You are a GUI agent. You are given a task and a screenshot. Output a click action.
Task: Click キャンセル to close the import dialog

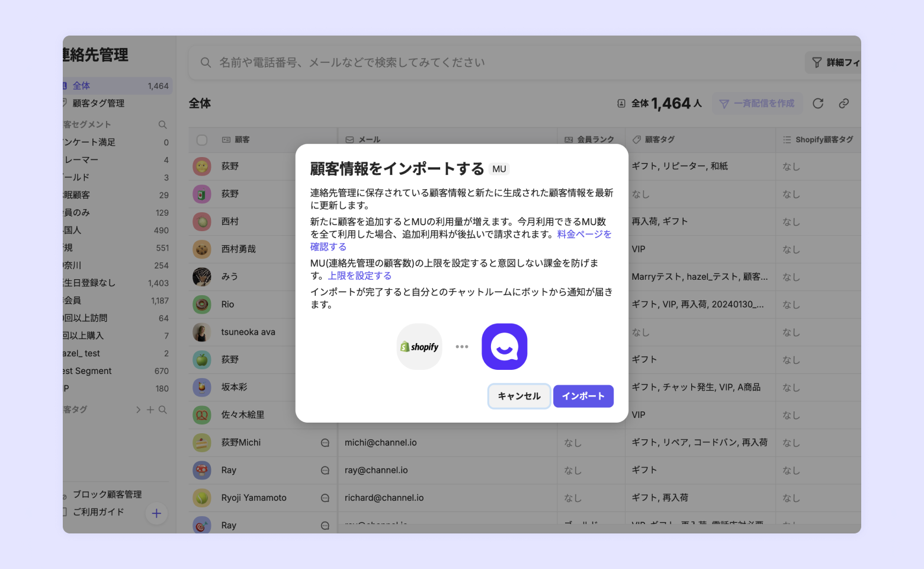[519, 396]
